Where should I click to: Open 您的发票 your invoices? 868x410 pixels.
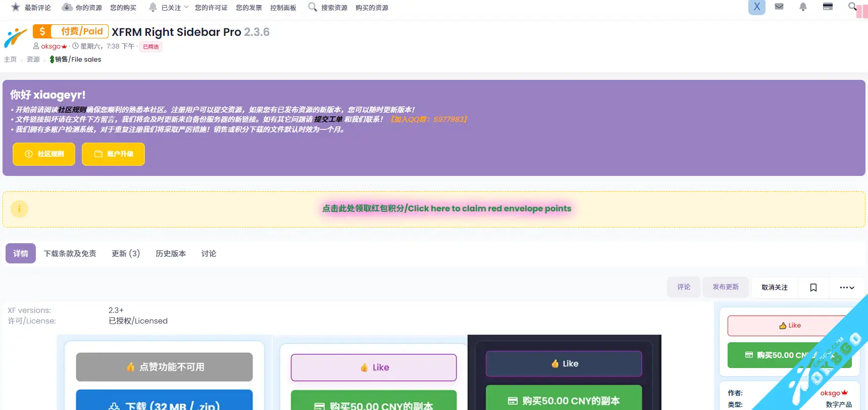(x=249, y=8)
